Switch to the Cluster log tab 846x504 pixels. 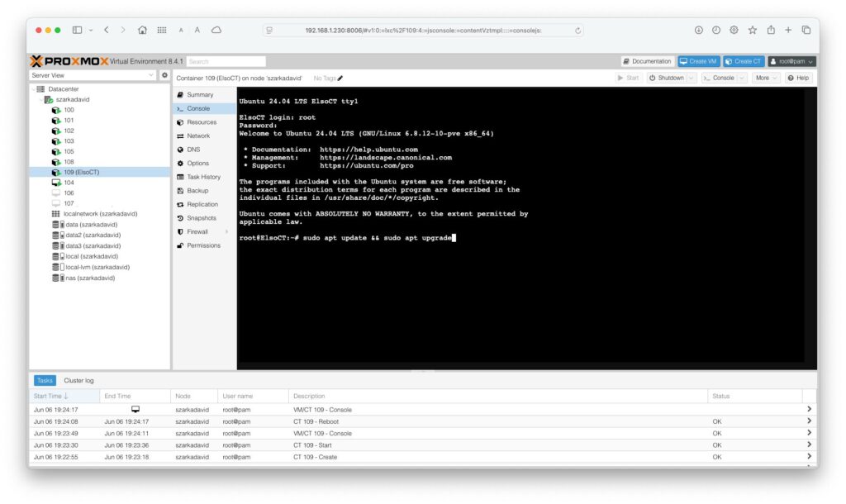pyautogui.click(x=78, y=380)
